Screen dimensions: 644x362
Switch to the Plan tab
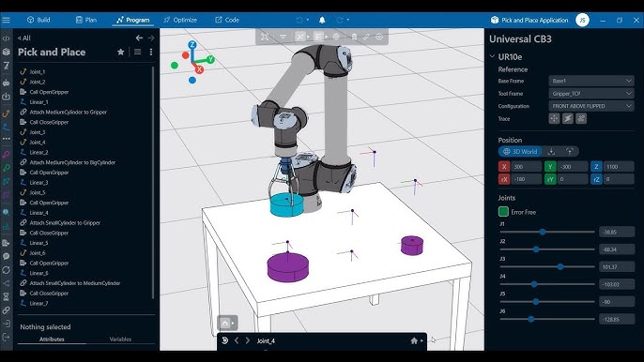(x=86, y=20)
